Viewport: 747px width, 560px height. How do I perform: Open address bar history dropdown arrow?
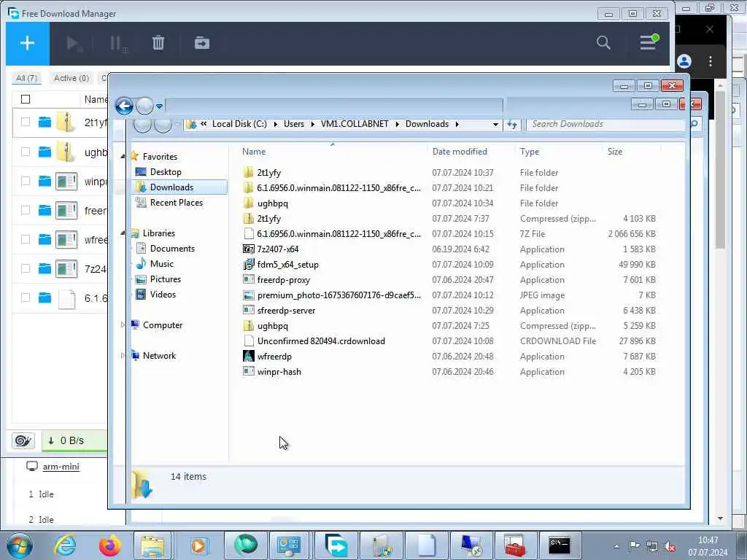click(495, 124)
